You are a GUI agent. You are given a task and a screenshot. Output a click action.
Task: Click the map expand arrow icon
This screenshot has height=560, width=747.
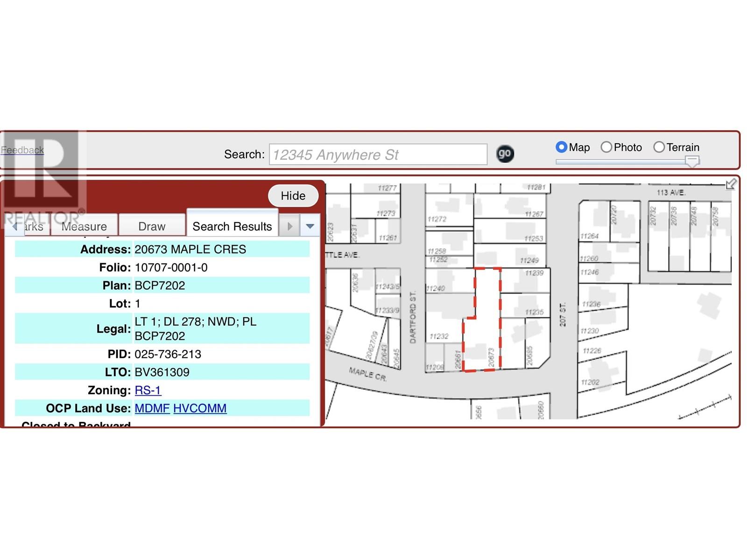(731, 184)
